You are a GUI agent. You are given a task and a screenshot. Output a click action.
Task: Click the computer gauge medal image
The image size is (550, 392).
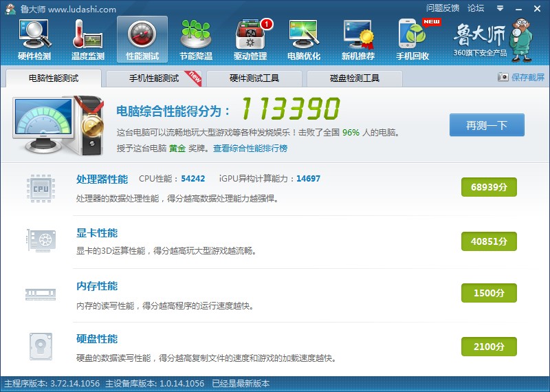click(x=58, y=125)
